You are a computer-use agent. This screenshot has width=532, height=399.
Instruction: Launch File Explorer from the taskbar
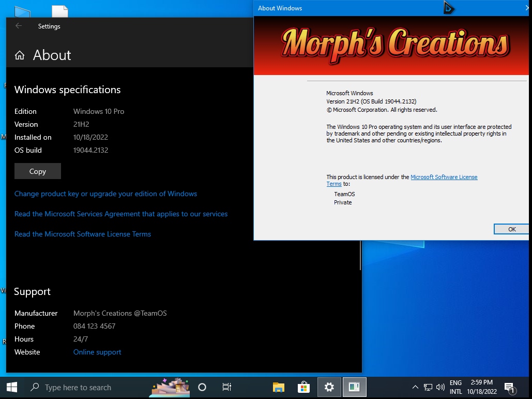(x=279, y=387)
